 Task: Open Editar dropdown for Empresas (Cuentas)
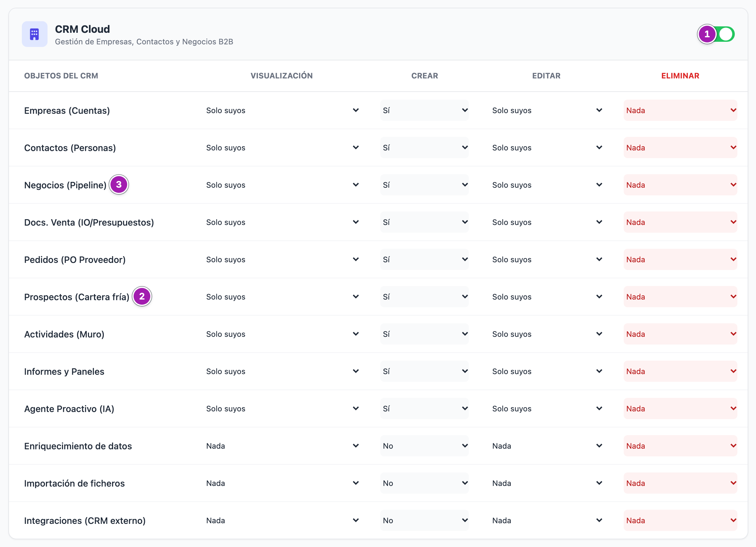click(547, 111)
